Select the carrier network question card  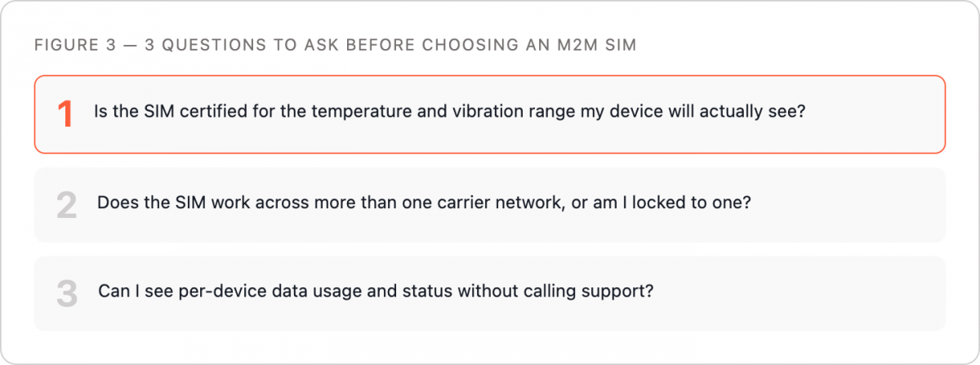tap(490, 205)
